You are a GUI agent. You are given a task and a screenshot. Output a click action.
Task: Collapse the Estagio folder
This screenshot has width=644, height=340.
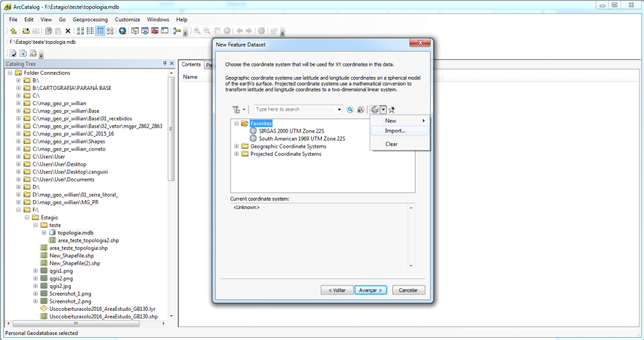27,217
